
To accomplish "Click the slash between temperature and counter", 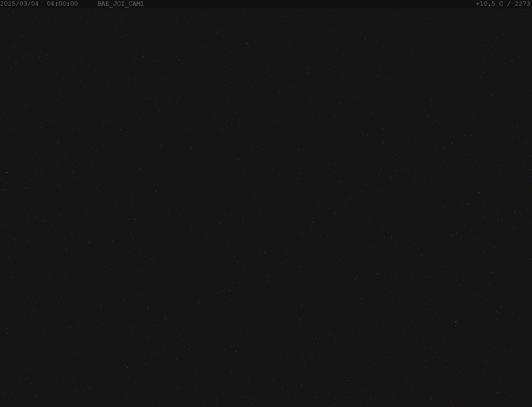I will pyautogui.click(x=509, y=4).
